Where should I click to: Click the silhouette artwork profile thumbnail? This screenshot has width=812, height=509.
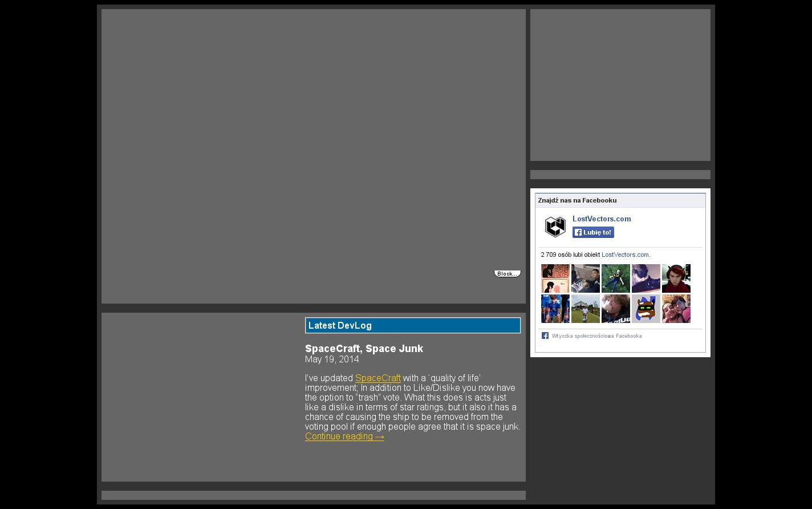point(555,278)
